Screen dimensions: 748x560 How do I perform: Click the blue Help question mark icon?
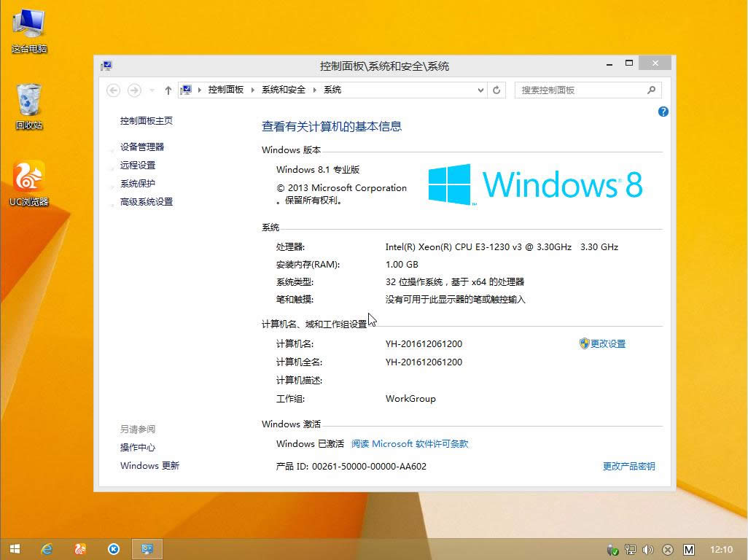(x=662, y=111)
